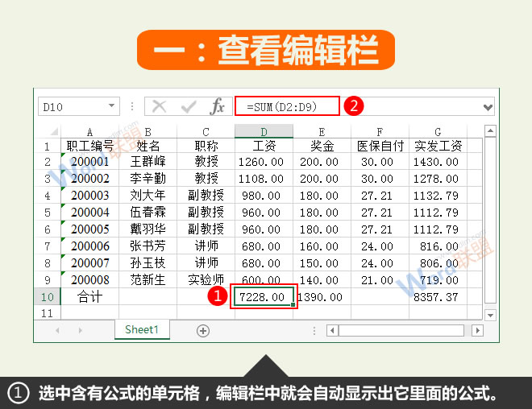Select cell D10 containing 7228.00
The height and width of the screenshot is (409, 532).
[x=264, y=297]
